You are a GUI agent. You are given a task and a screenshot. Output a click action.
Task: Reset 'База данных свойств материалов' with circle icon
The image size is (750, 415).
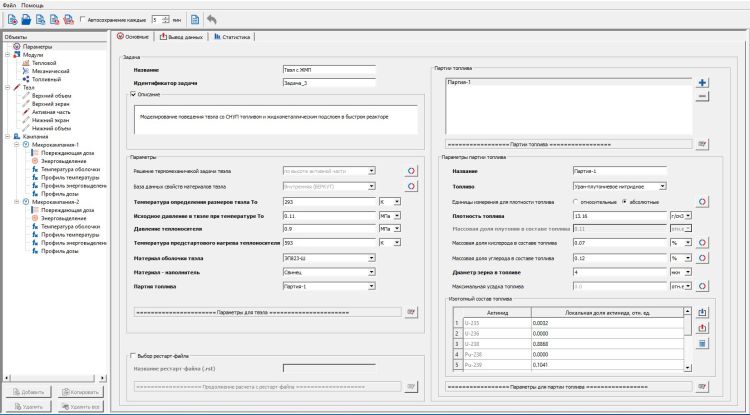(411, 186)
